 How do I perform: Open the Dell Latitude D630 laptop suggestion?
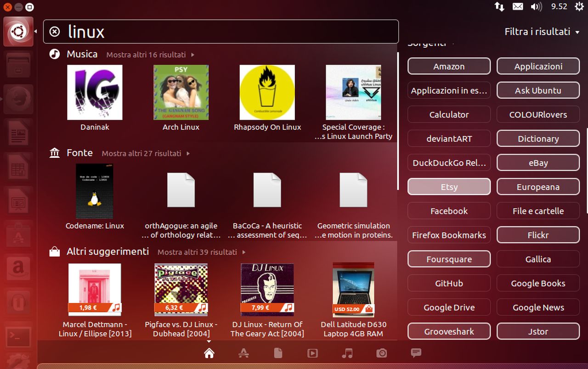point(354,301)
